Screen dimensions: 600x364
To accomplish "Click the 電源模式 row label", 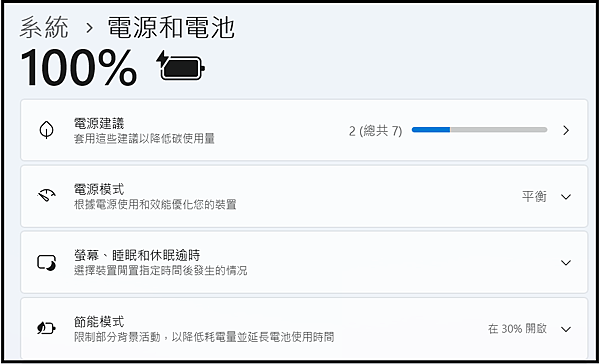I will (99, 189).
